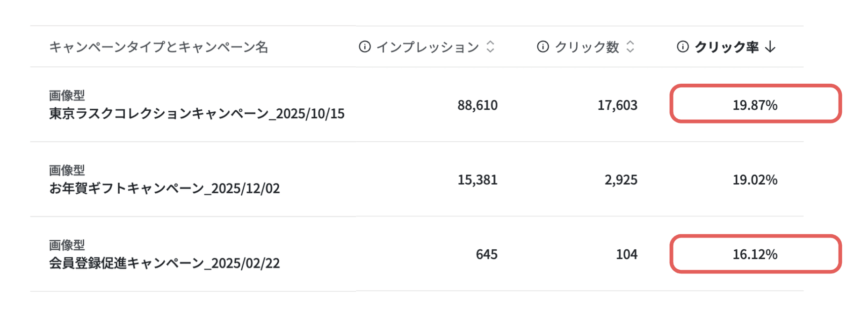Click the highlighted 19.87% click rate
Screen dimensions: 868x317
pos(755,105)
